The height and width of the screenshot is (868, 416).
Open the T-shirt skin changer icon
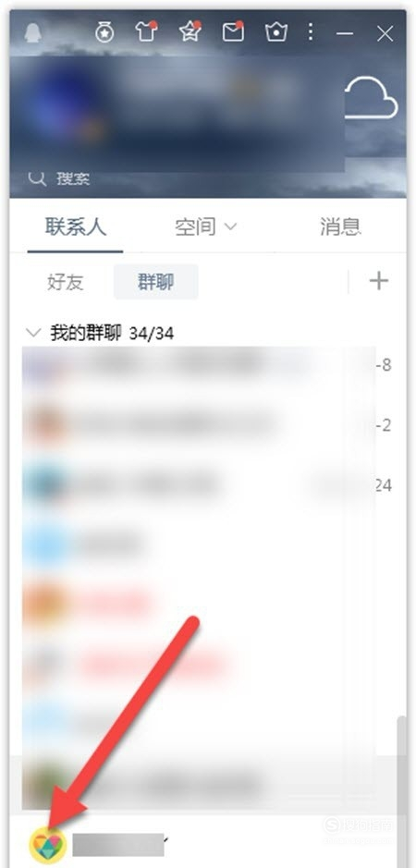pyautogui.click(x=146, y=31)
